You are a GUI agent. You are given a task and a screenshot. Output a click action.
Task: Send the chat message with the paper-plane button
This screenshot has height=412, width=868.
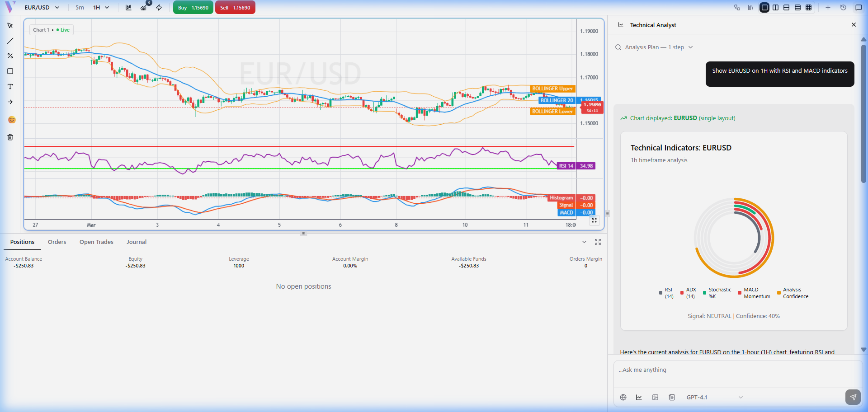pos(853,397)
